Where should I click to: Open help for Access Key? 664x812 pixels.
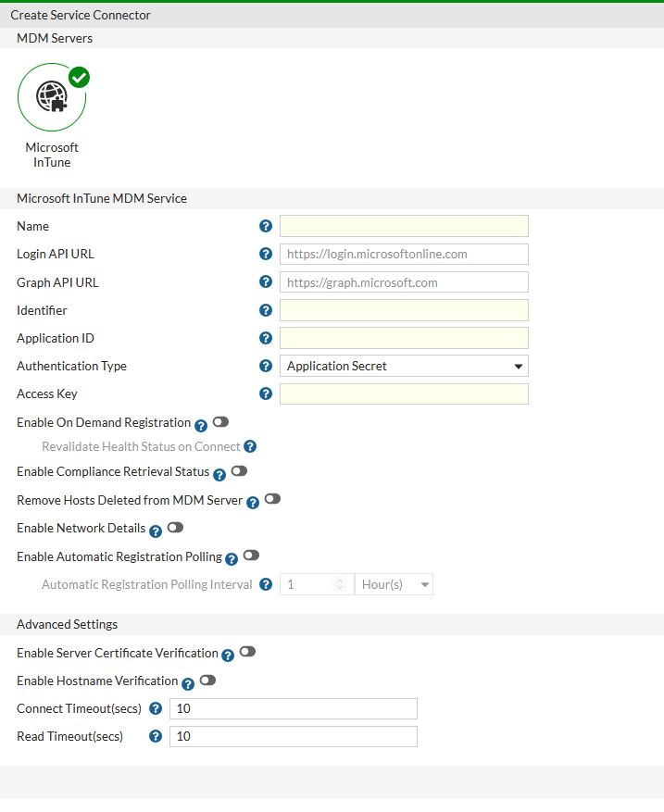click(266, 394)
